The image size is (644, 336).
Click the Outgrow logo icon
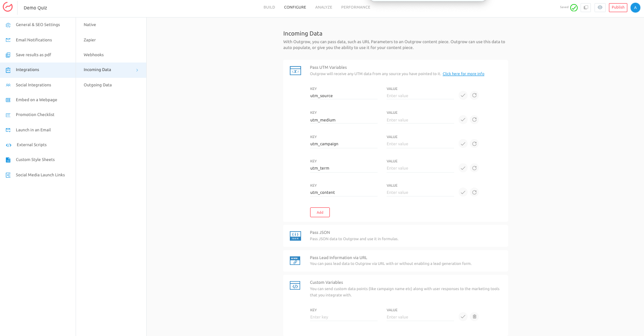pyautogui.click(x=8, y=7)
